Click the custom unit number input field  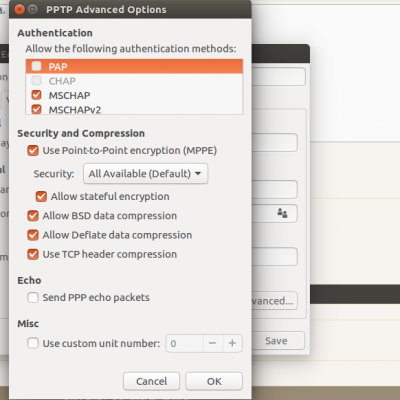pyautogui.click(x=185, y=343)
